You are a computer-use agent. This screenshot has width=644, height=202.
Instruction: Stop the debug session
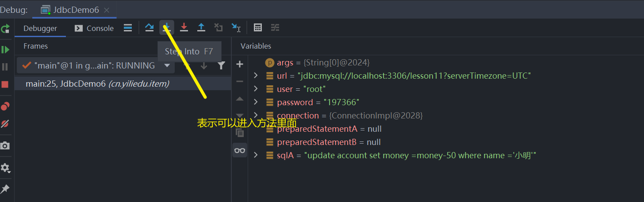(5, 84)
